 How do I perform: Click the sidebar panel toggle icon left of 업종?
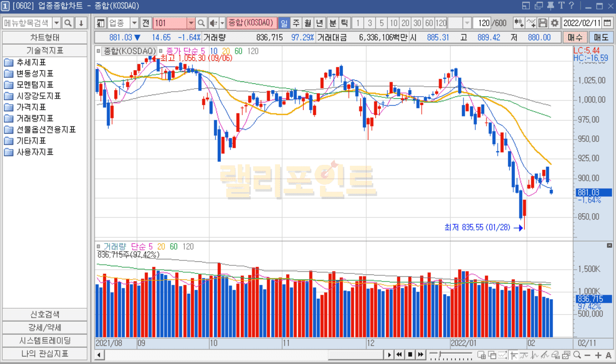(x=101, y=23)
